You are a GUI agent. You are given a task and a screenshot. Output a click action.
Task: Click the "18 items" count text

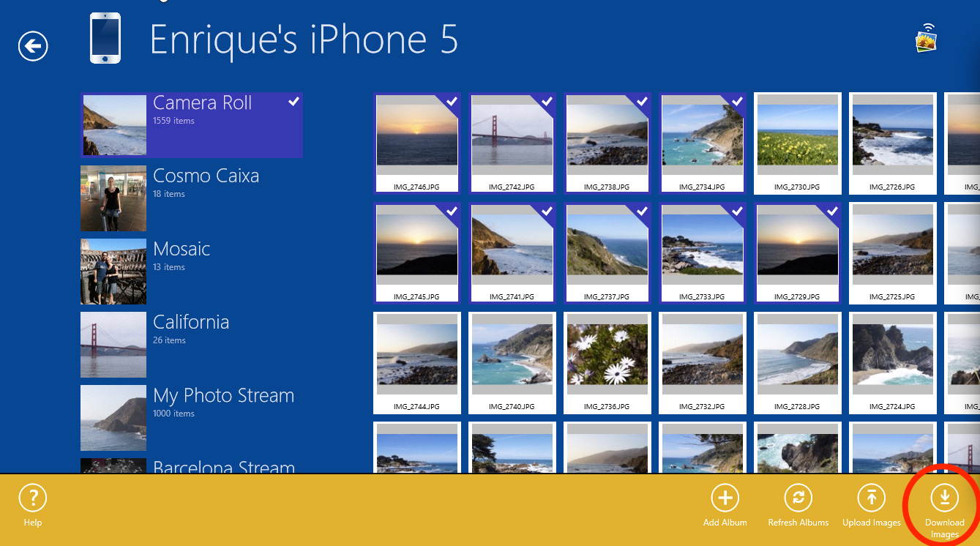click(169, 194)
